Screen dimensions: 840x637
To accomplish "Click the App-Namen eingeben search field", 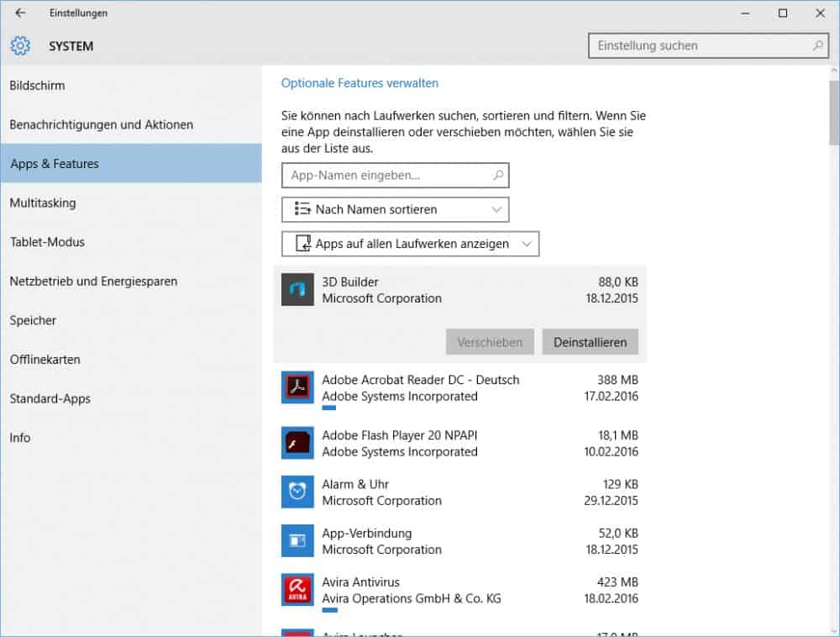I will click(x=396, y=175).
